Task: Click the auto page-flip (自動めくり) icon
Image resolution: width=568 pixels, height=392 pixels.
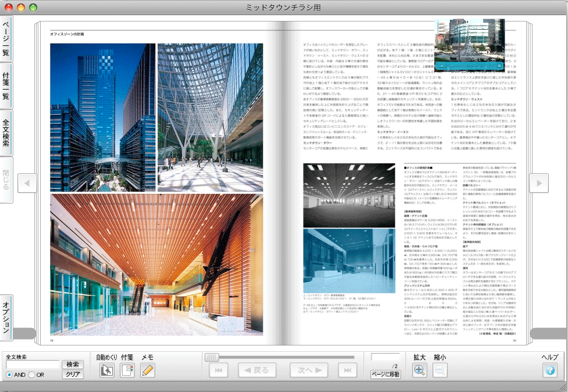Action: [106, 370]
